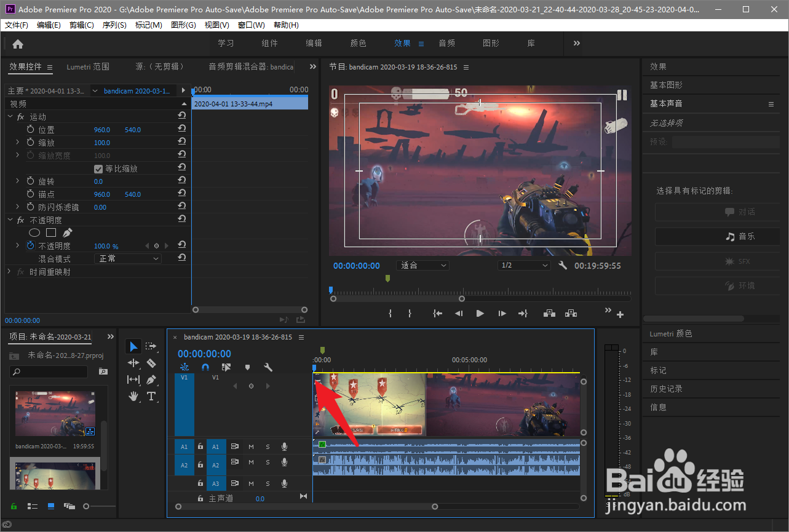
Task: Open the 基本图形 panel
Action: click(x=666, y=85)
